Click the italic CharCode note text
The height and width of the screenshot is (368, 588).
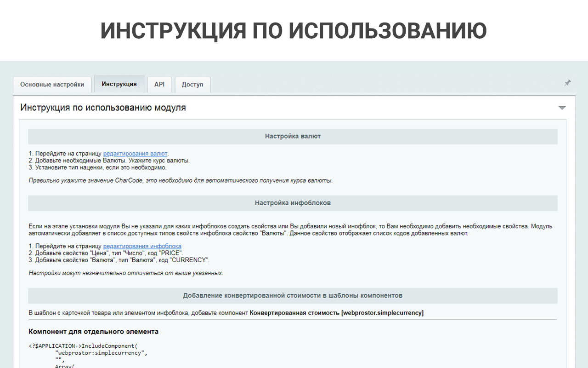[x=181, y=180]
